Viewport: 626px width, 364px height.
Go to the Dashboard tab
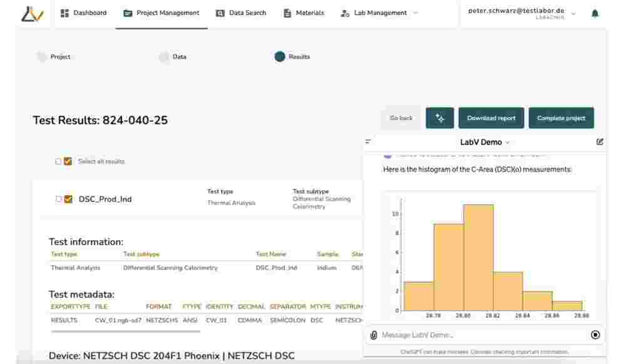tap(83, 13)
